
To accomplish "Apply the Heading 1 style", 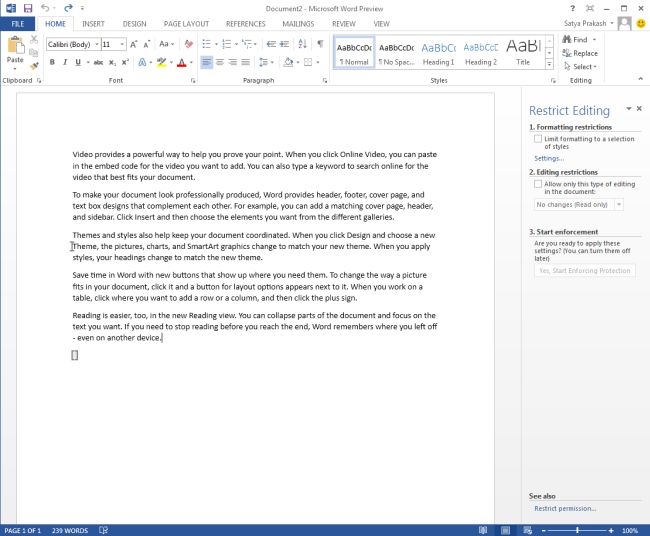I will [x=439, y=52].
